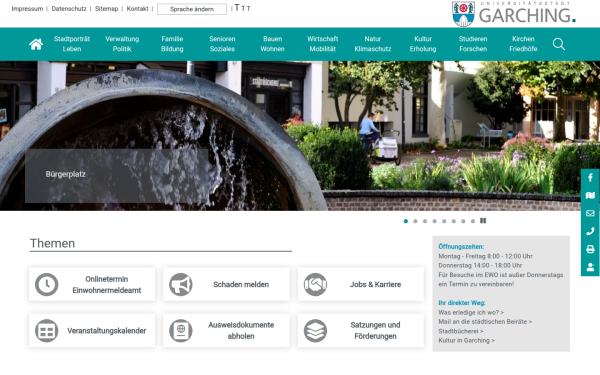The image size is (600, 375).
Task: Open Wirtschaft Mobilität menu
Action: pyautogui.click(x=323, y=44)
